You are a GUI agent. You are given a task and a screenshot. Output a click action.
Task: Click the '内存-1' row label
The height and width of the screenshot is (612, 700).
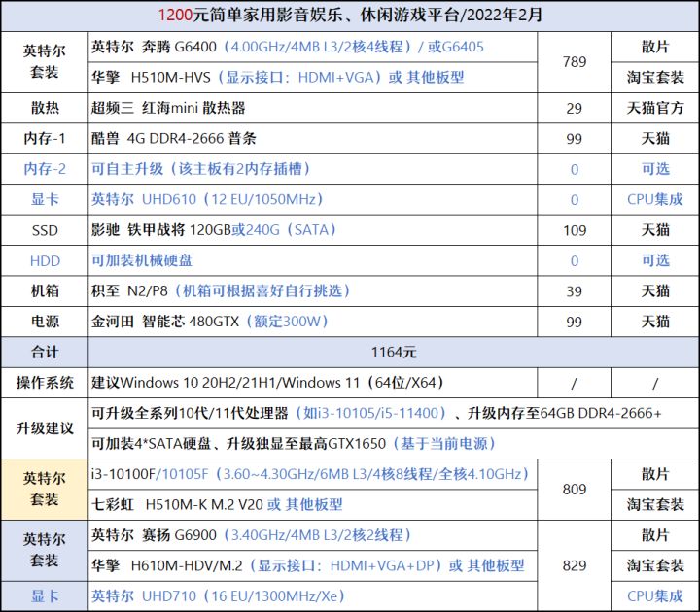pos(45,139)
